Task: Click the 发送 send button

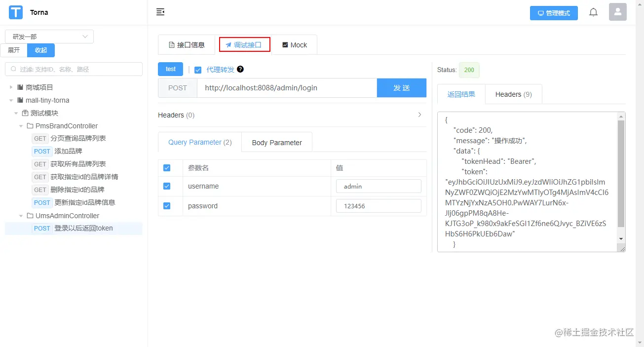Action: [402, 88]
